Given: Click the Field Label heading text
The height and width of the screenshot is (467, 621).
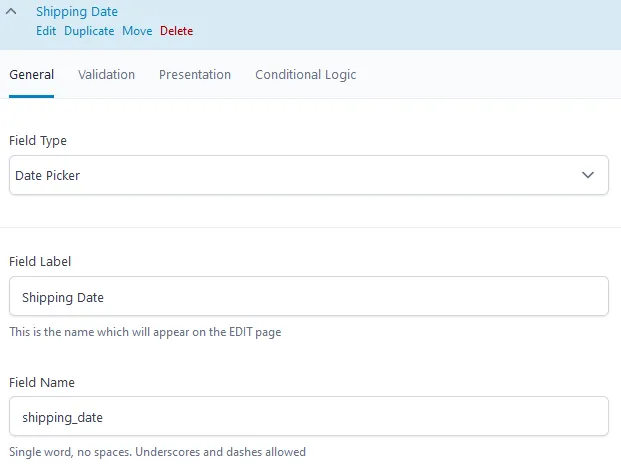Looking at the screenshot, I should 40,261.
